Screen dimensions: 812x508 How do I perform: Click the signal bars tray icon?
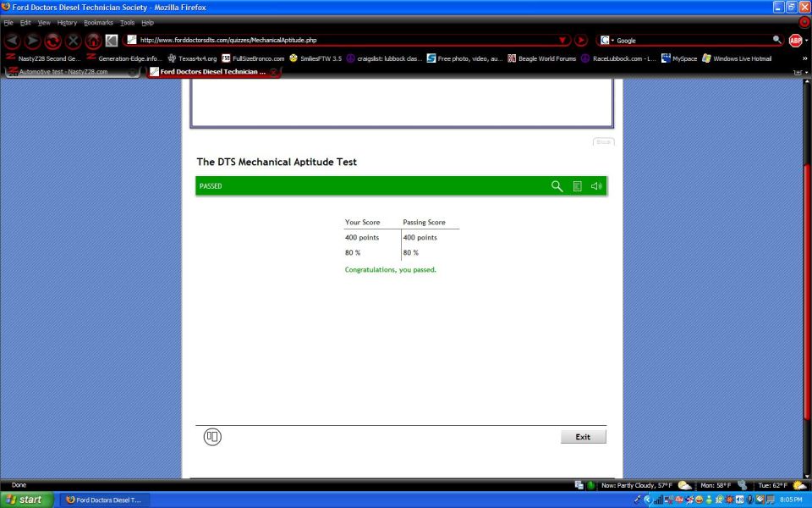pos(658,500)
